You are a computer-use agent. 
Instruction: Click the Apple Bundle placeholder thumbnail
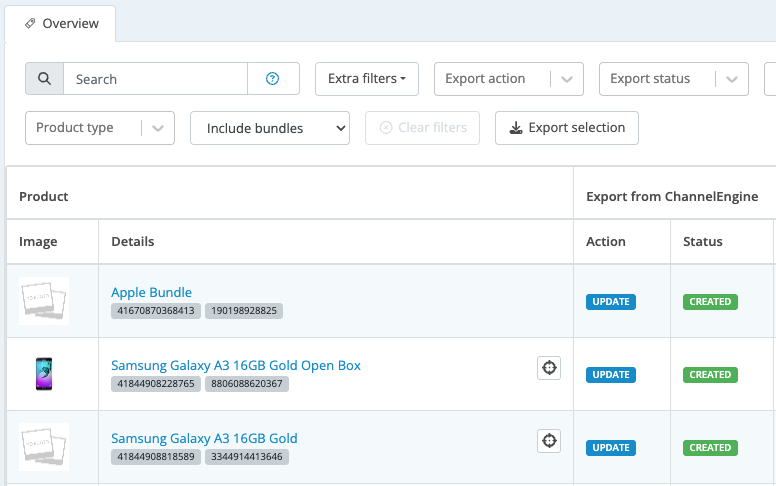point(44,301)
